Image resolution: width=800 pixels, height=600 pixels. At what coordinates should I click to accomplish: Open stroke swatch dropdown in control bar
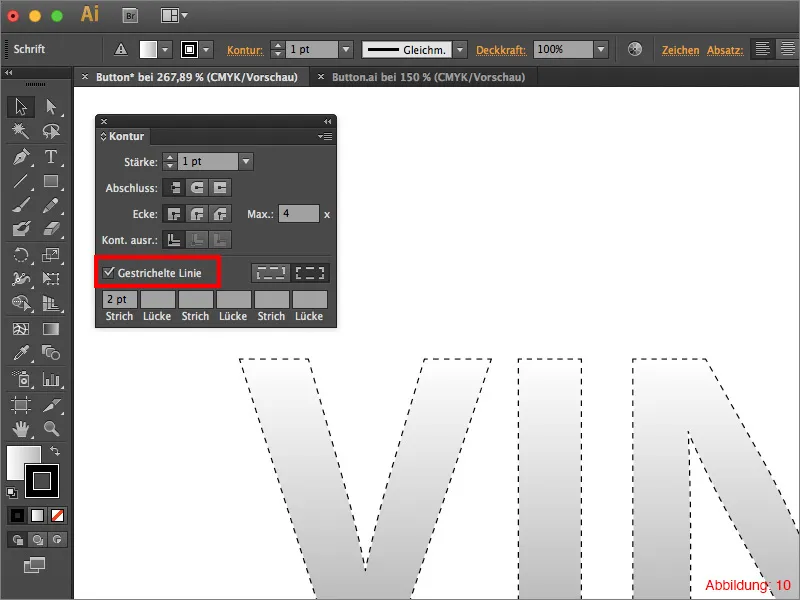206,49
